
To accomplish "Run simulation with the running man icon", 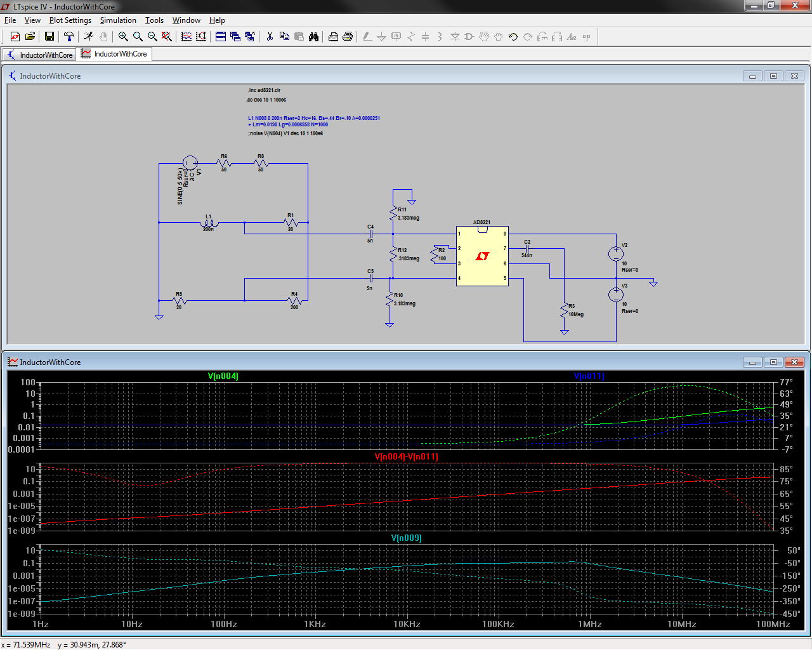I will coord(89,37).
